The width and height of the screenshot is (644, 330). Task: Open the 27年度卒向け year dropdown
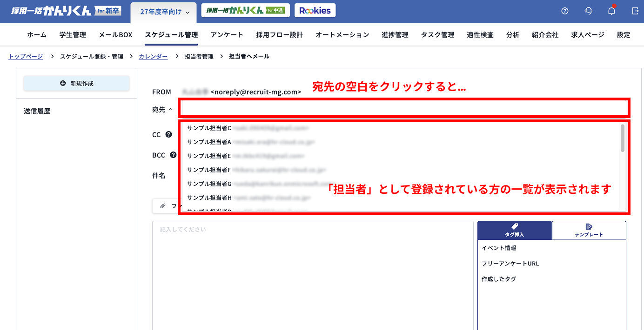tap(165, 12)
